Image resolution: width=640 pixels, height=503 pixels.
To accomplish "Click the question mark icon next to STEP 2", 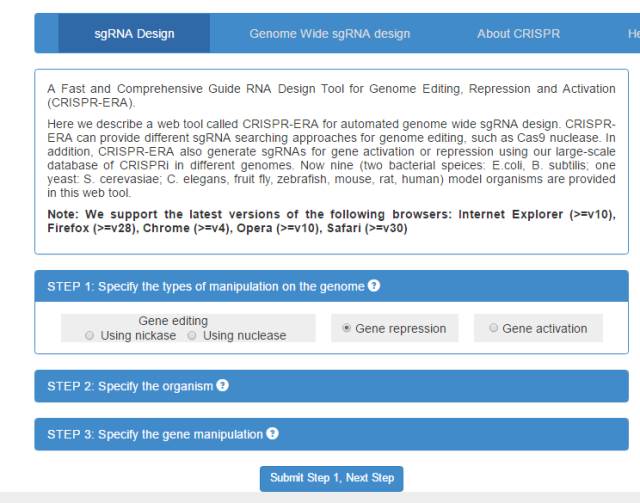I will coord(222,385).
